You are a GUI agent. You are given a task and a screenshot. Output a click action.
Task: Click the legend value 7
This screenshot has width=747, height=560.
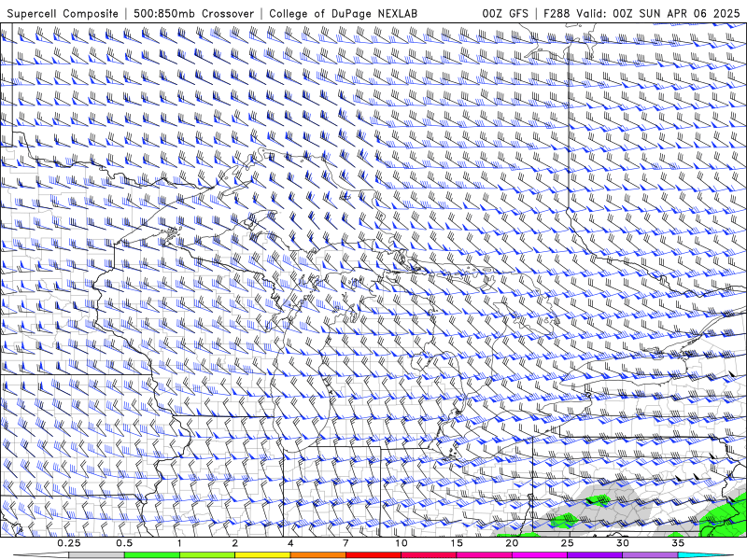[x=345, y=543]
